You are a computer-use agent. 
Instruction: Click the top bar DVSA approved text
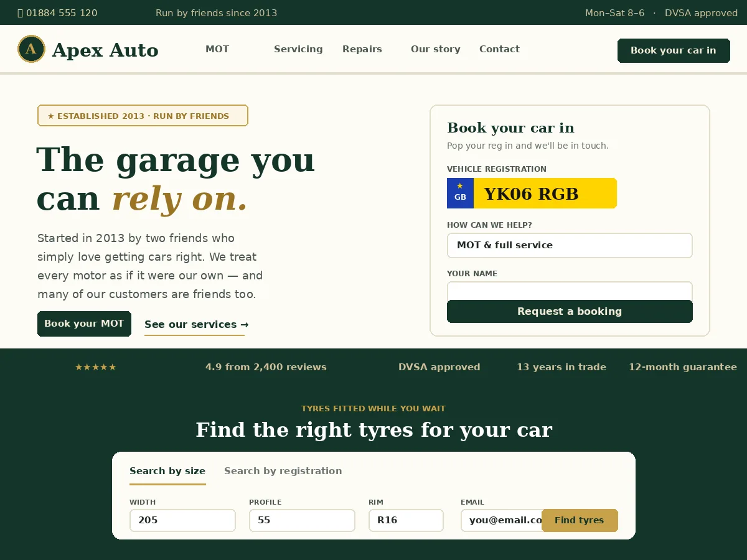701,13
